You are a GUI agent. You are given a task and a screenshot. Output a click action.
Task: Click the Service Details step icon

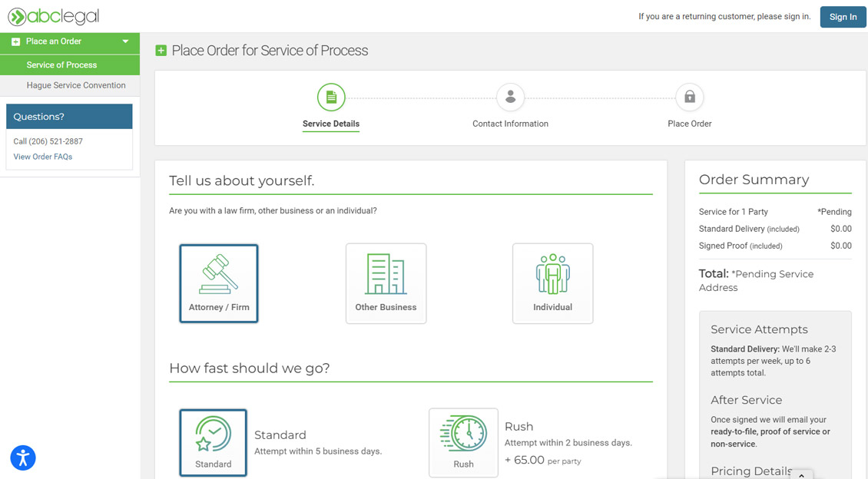coord(331,97)
